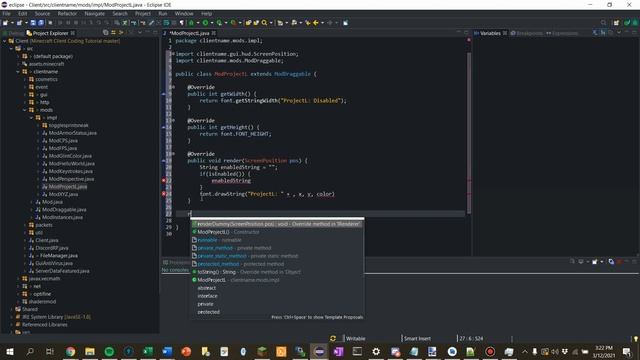Open the Refactor menu

(67, 13)
